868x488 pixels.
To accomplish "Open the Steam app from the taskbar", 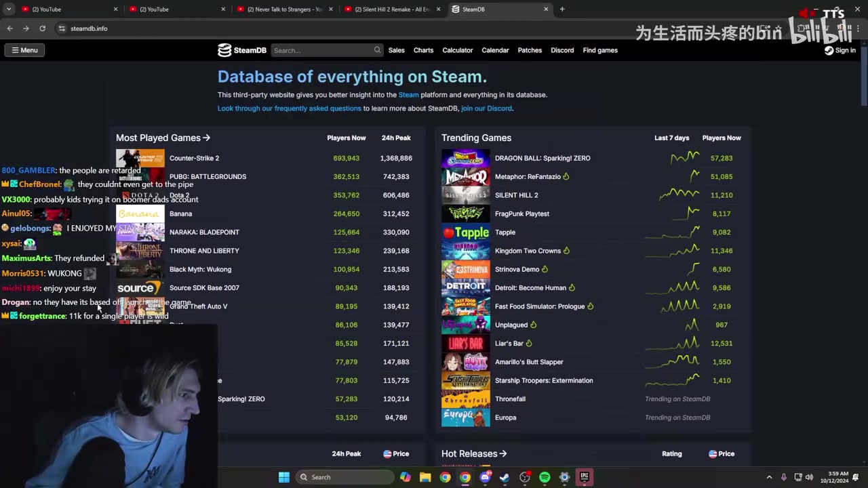I will (505, 477).
